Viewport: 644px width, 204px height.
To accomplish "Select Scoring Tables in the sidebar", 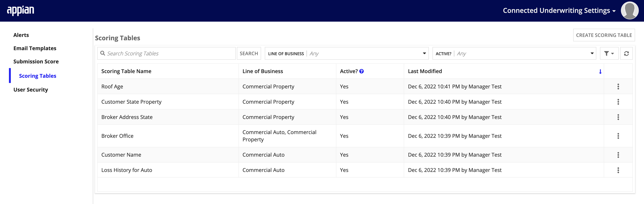I will (37, 76).
